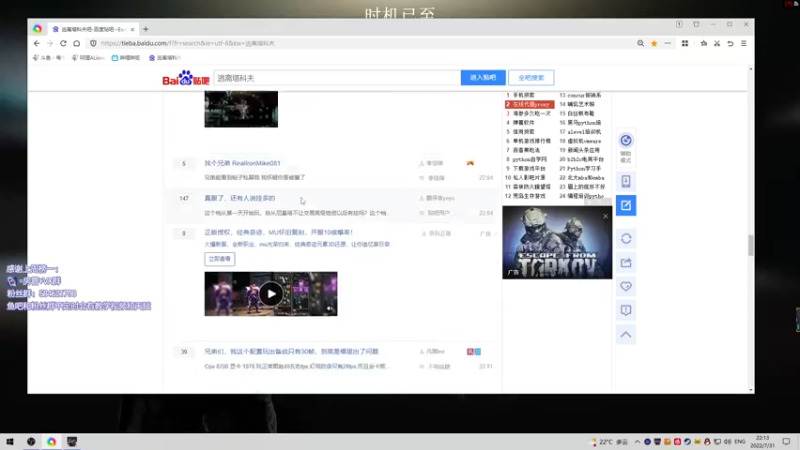Click the back-to-top up arrow icon
This screenshot has width=800, height=450.
(x=626, y=335)
